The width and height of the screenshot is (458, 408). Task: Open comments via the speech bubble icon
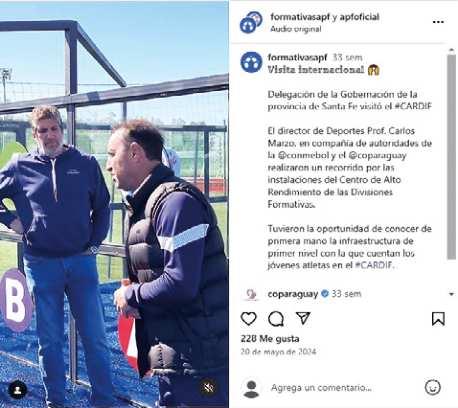pyautogui.click(x=276, y=319)
